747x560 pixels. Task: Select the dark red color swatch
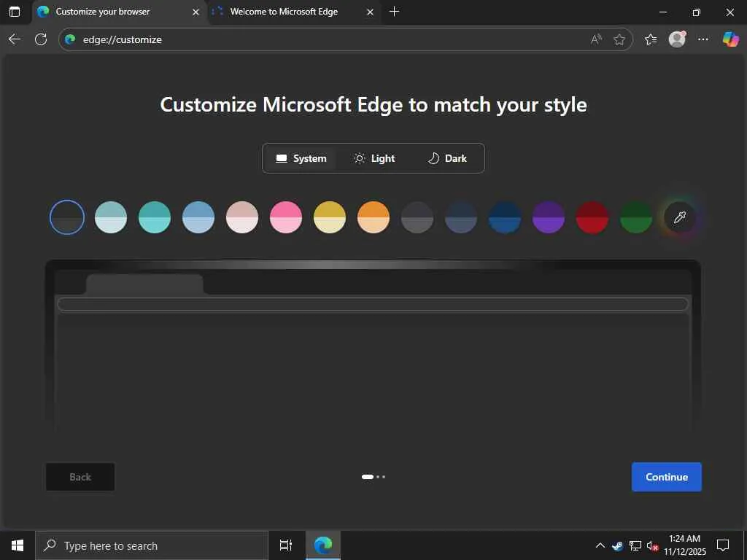click(592, 217)
